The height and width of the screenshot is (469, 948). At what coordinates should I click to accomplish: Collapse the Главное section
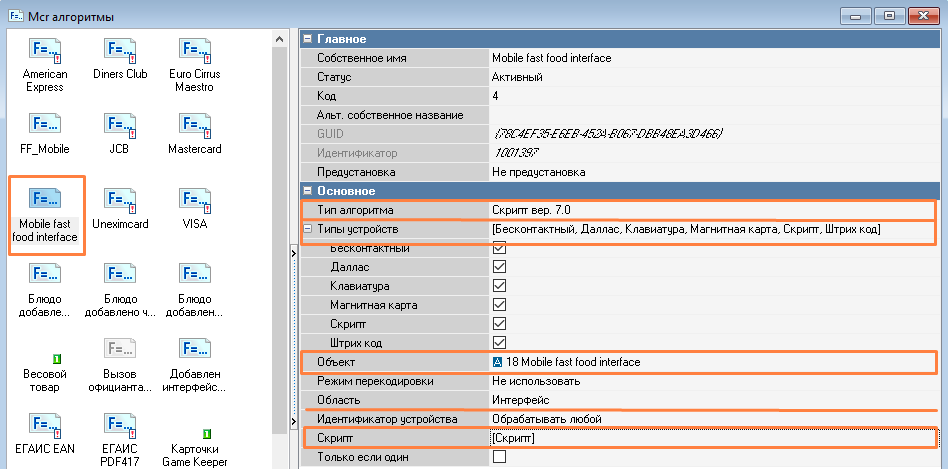point(308,39)
